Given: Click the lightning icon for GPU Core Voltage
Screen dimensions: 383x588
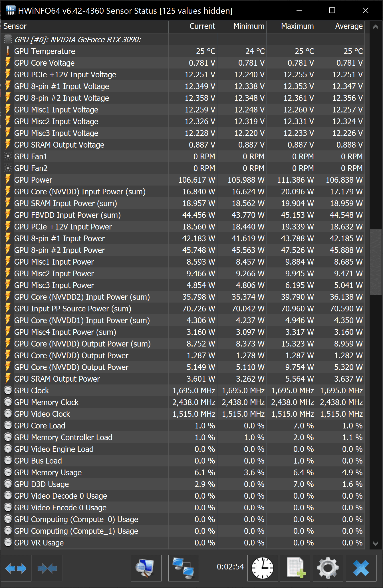Looking at the screenshot, I should tap(8, 63).
